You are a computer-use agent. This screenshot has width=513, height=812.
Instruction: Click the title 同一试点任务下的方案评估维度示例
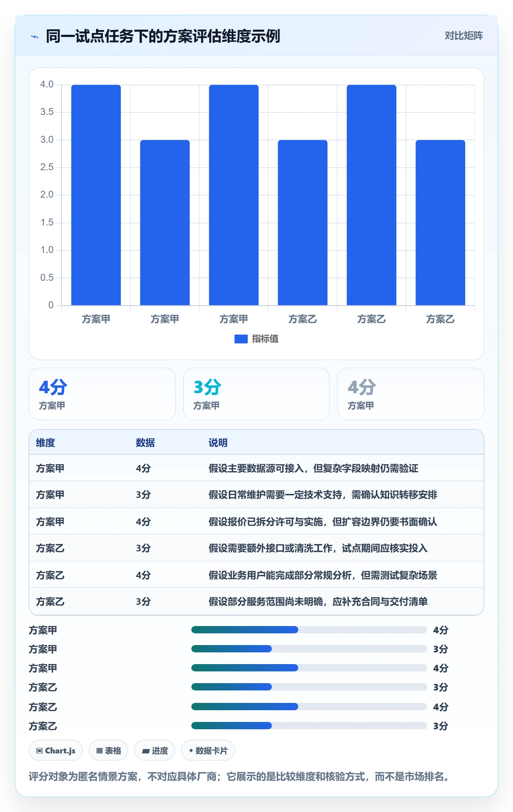coord(163,36)
